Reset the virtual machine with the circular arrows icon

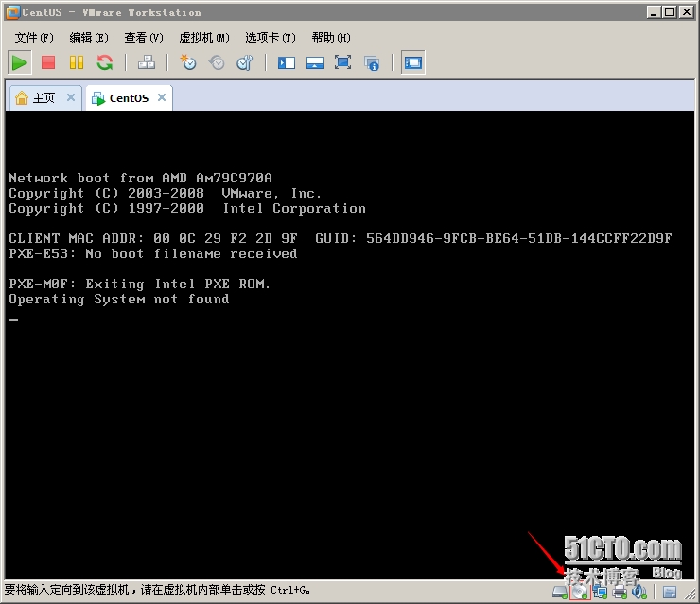click(105, 62)
